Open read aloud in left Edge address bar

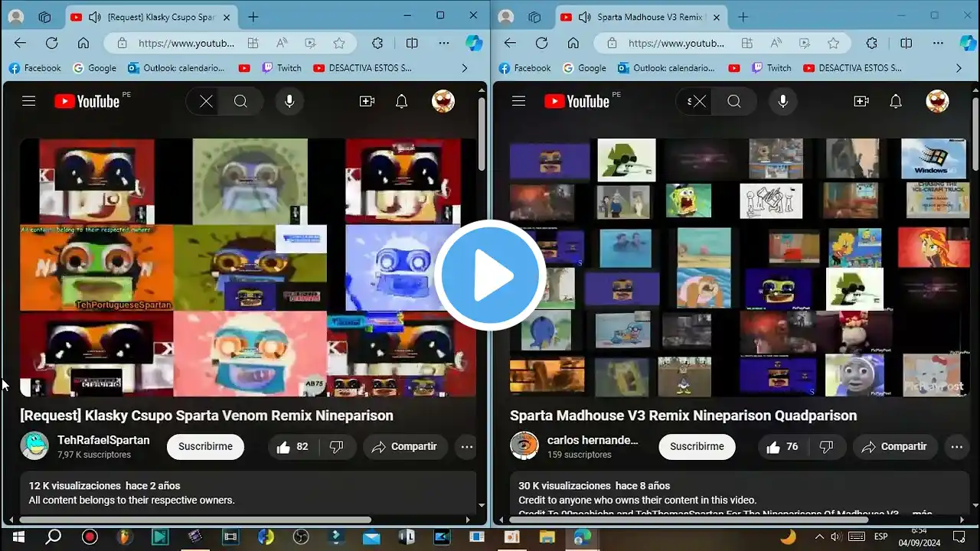(281, 44)
